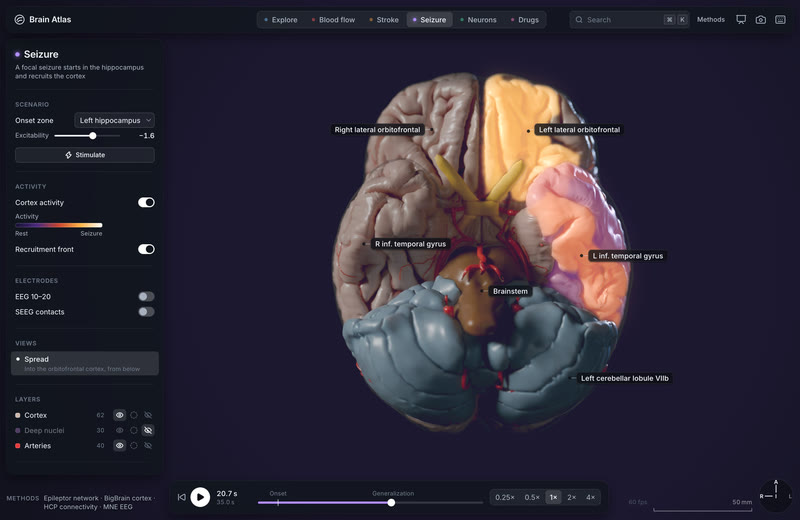The height and width of the screenshot is (520, 800).
Task: Open the Onset zone dropdown
Action: [114, 120]
